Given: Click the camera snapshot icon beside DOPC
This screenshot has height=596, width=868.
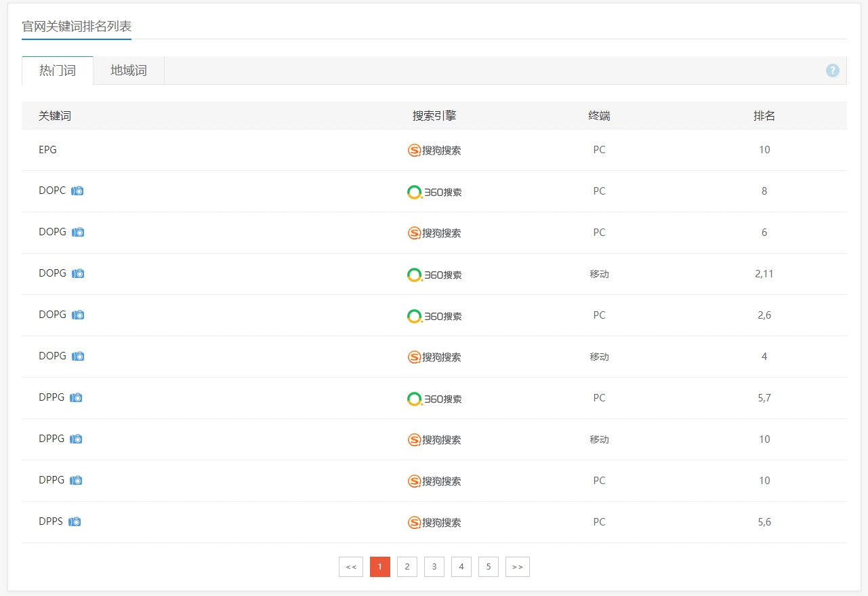Looking at the screenshot, I should tap(77, 191).
